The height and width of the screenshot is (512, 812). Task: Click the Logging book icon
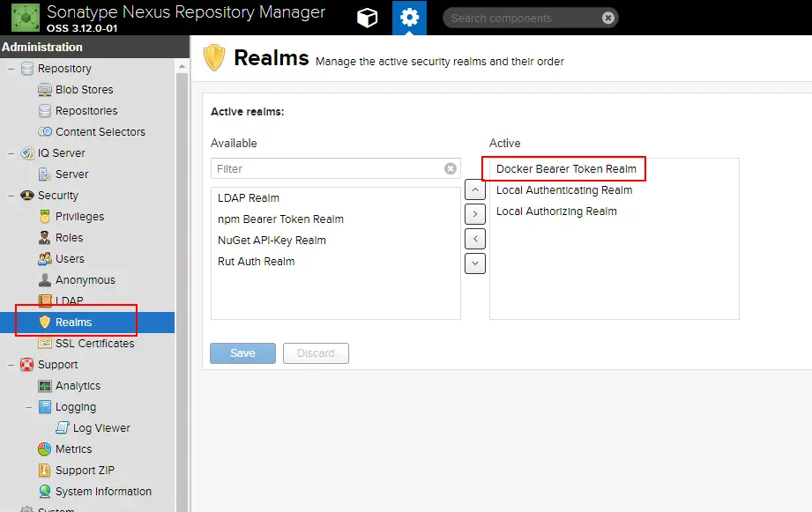coord(45,407)
